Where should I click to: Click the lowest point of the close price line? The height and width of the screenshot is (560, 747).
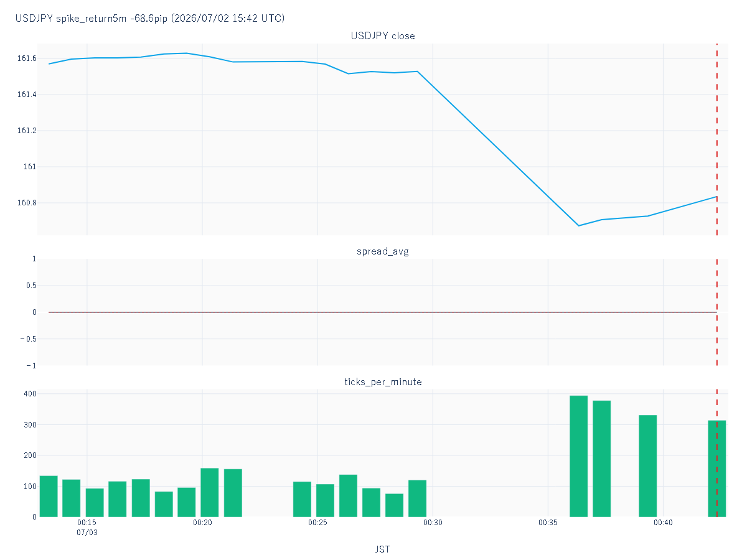579,226
